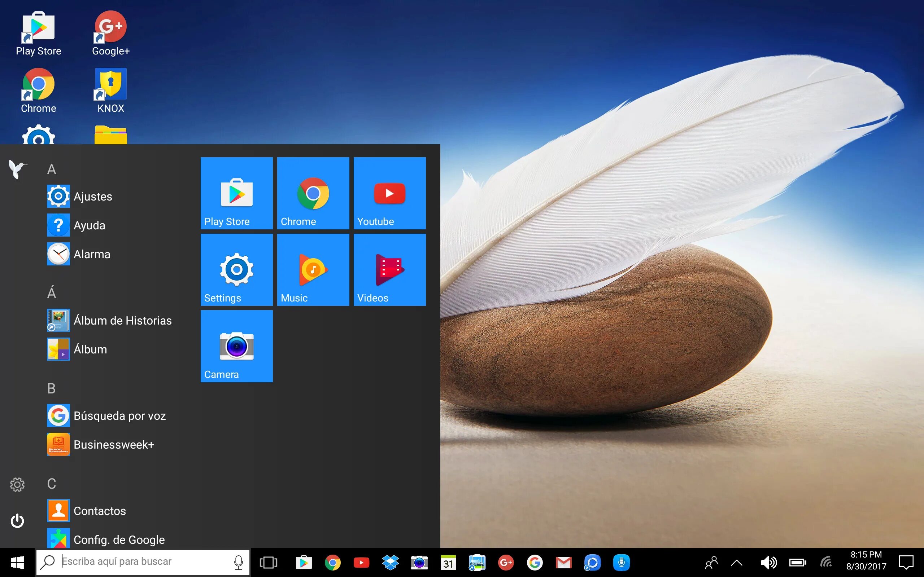
Task: Toggle the Windows start button
Action: (x=17, y=563)
